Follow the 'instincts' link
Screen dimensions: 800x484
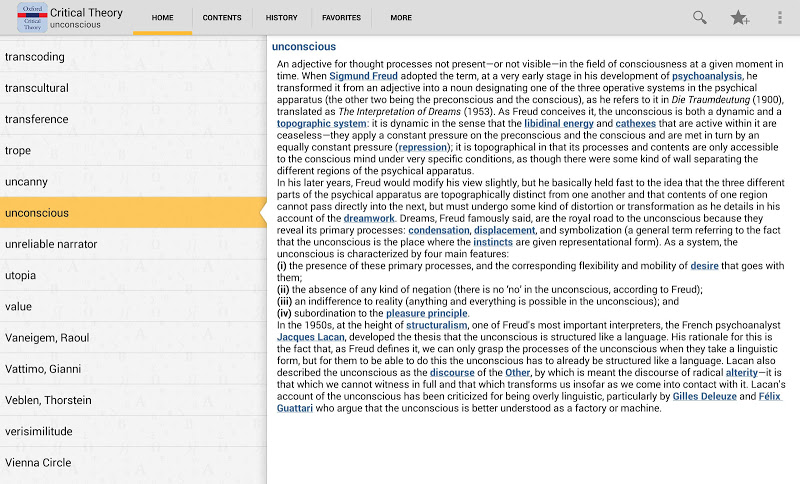[x=493, y=242]
